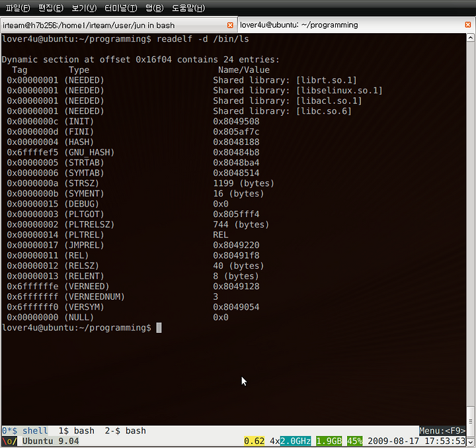Image resolution: width=476 pixels, height=448 pixels.
Task: Open the 터미널(T) menu
Action: click(x=121, y=8)
